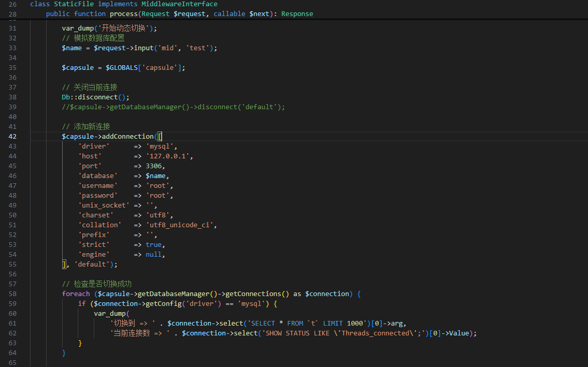Click the 'prefix' key on line 52
588x367 pixels.
(x=94, y=234)
